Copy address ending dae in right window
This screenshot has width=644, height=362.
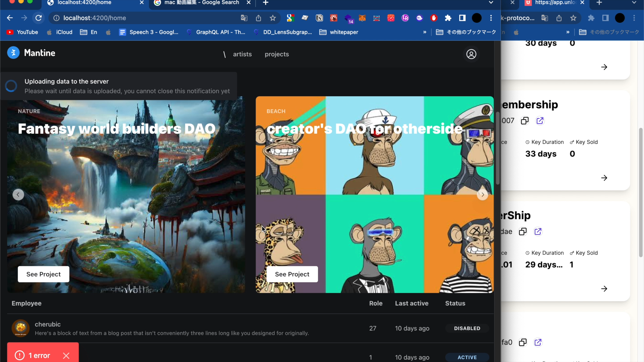523,232
